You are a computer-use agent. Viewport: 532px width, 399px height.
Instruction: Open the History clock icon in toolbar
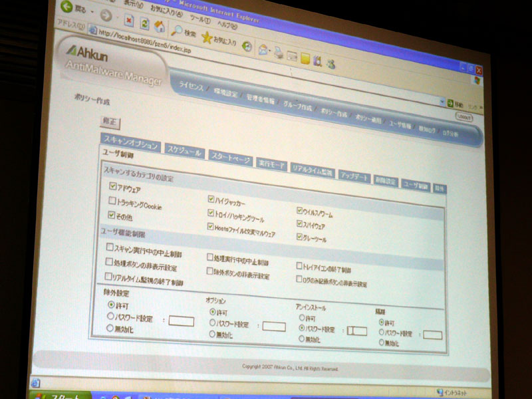247,46
